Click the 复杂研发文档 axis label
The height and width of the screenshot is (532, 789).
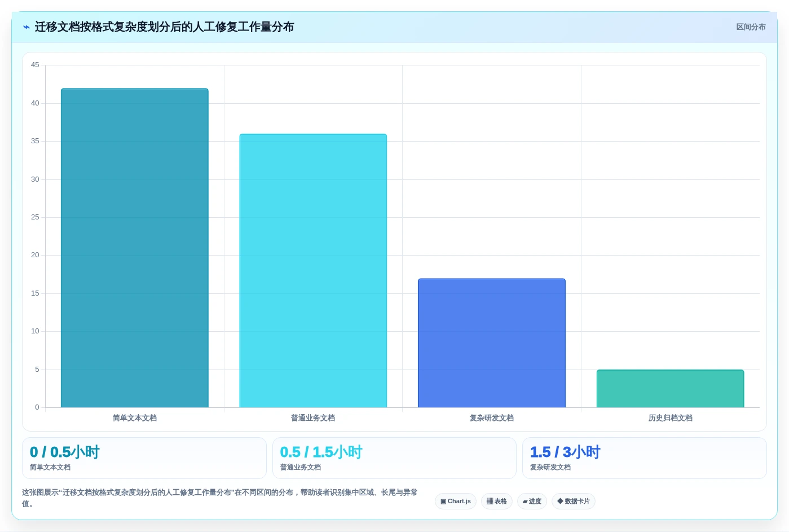492,418
